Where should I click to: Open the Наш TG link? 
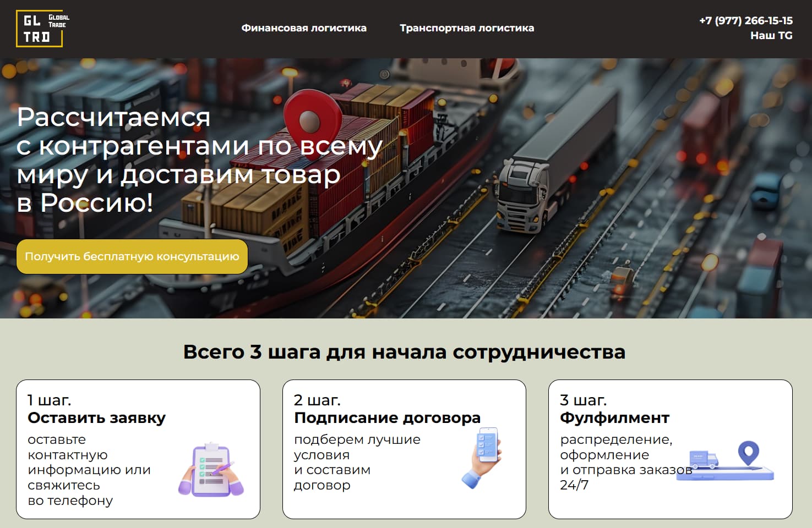pyautogui.click(x=771, y=35)
